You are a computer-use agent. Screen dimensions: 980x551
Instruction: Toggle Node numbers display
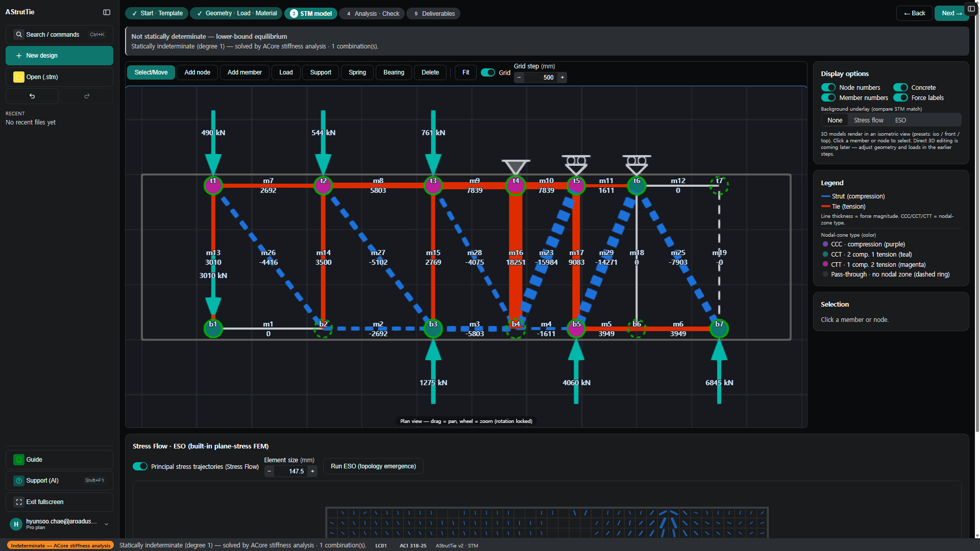(x=828, y=88)
